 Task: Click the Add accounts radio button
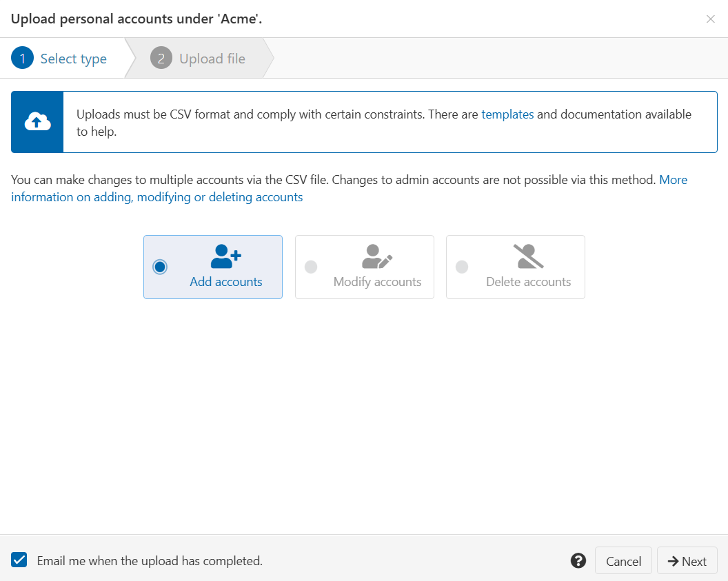[159, 267]
